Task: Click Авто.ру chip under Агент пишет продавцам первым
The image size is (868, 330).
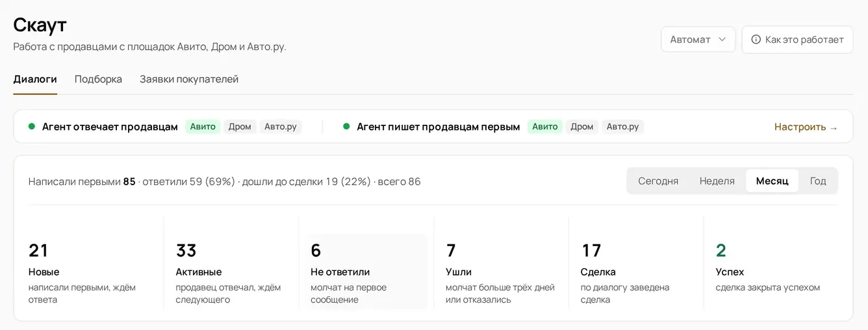Action: [x=622, y=127]
